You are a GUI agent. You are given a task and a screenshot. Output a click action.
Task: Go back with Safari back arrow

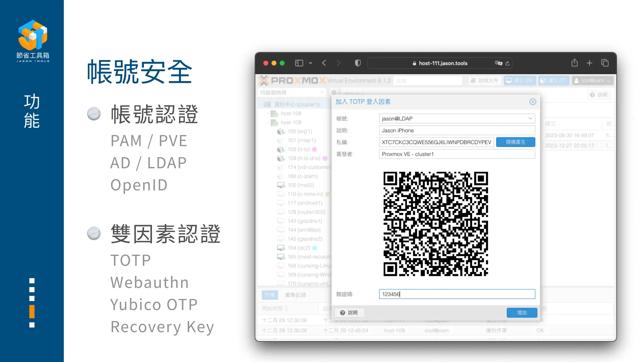click(324, 63)
